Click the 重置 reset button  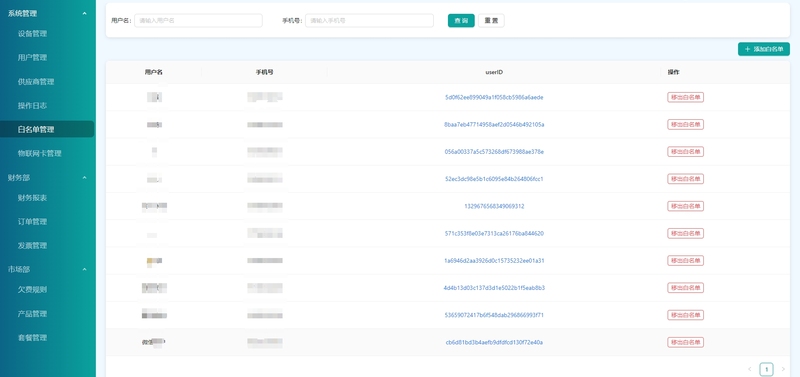491,20
